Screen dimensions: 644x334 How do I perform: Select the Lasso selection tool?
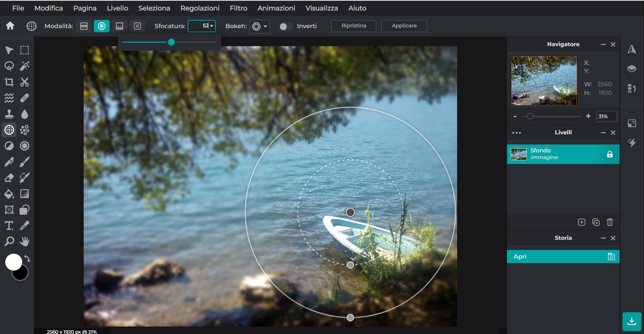[9, 66]
